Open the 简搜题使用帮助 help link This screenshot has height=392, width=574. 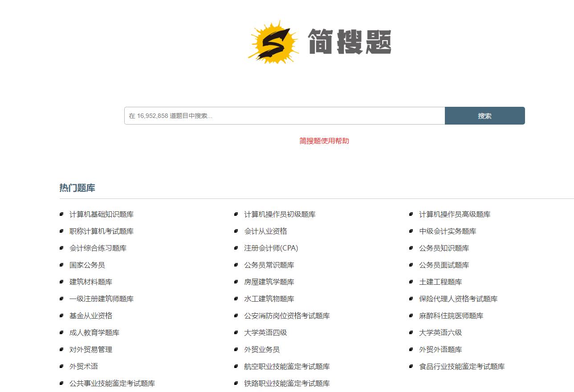pos(324,141)
